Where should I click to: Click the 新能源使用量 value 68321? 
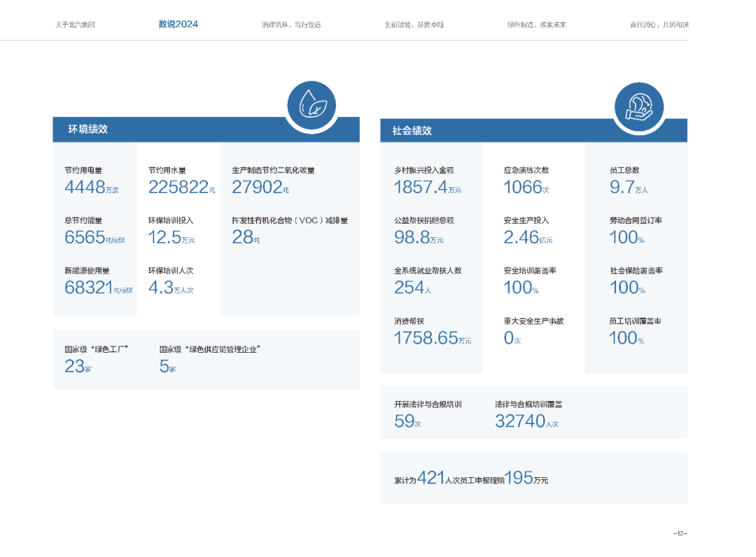(89, 288)
